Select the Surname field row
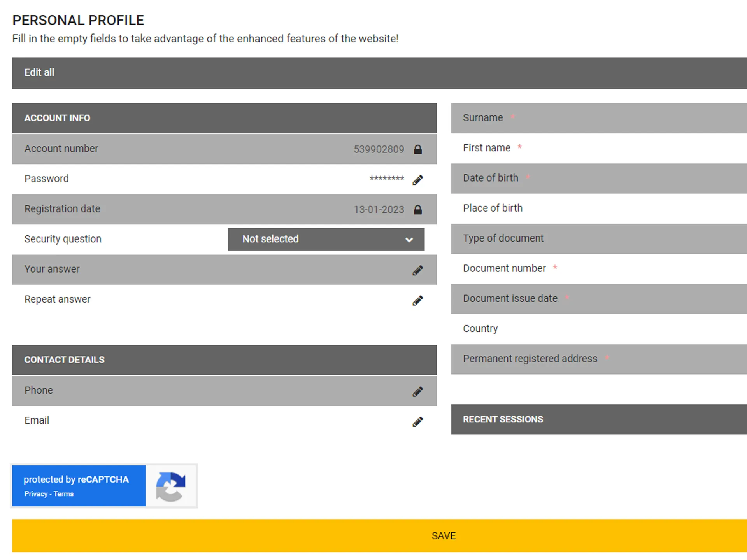Image resolution: width=747 pixels, height=560 pixels. 599,118
